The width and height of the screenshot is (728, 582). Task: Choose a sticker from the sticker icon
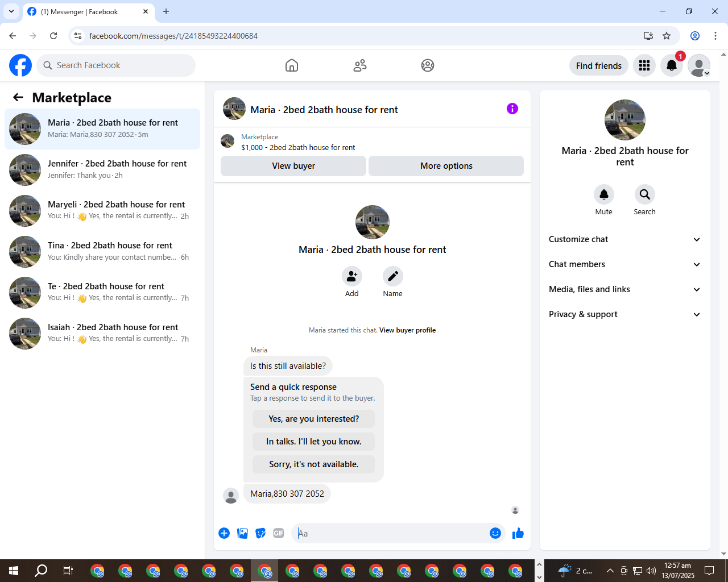pos(260,533)
